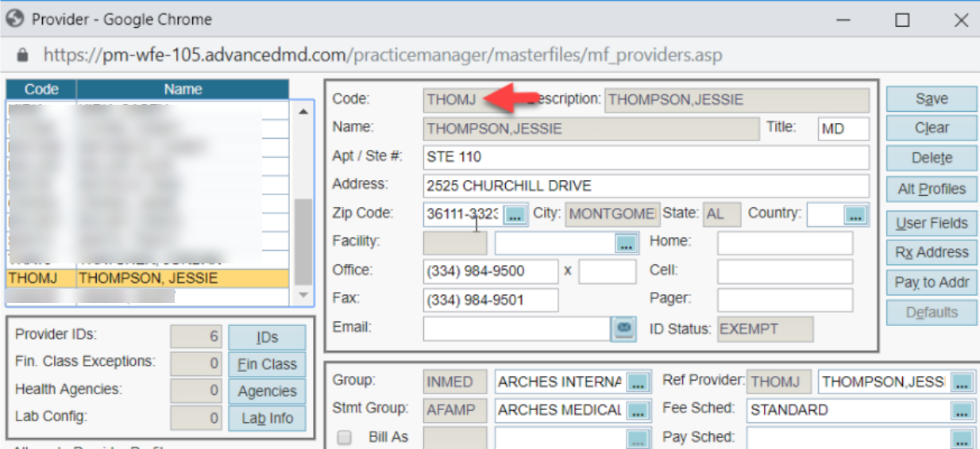Click the Pager field
The height and width of the screenshot is (449, 980).
[x=785, y=300]
